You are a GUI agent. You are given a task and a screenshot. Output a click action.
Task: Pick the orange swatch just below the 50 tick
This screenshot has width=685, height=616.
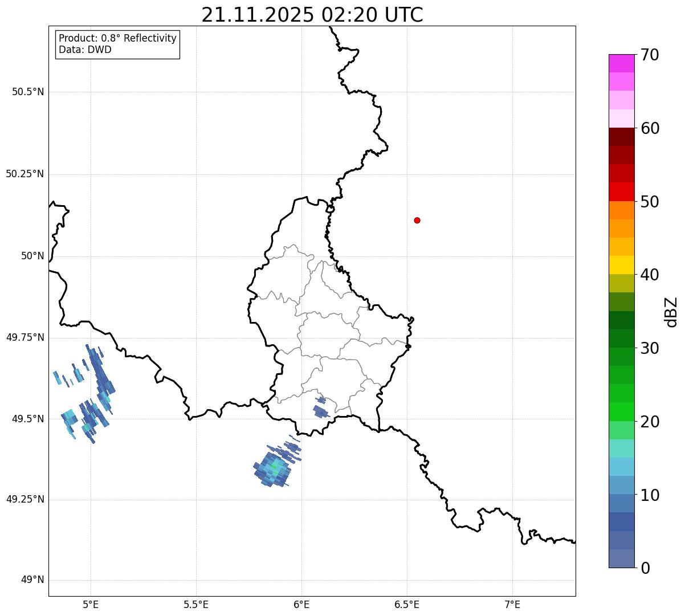click(x=621, y=210)
